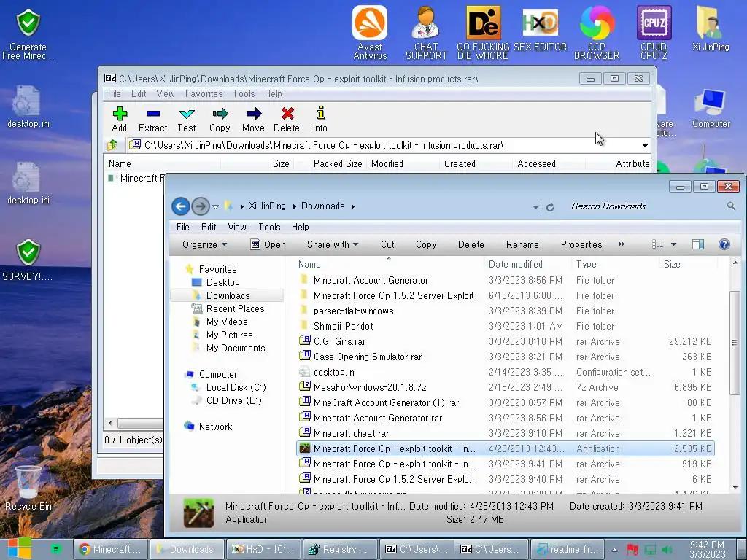Refresh the Downloads folder view
747x560 pixels.
tap(550, 206)
